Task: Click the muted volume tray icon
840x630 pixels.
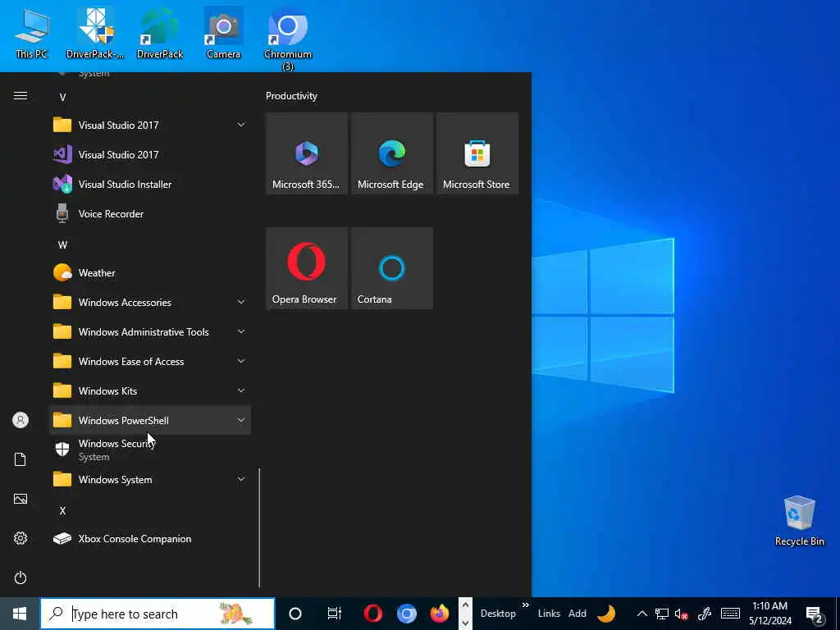Action: coord(681,614)
